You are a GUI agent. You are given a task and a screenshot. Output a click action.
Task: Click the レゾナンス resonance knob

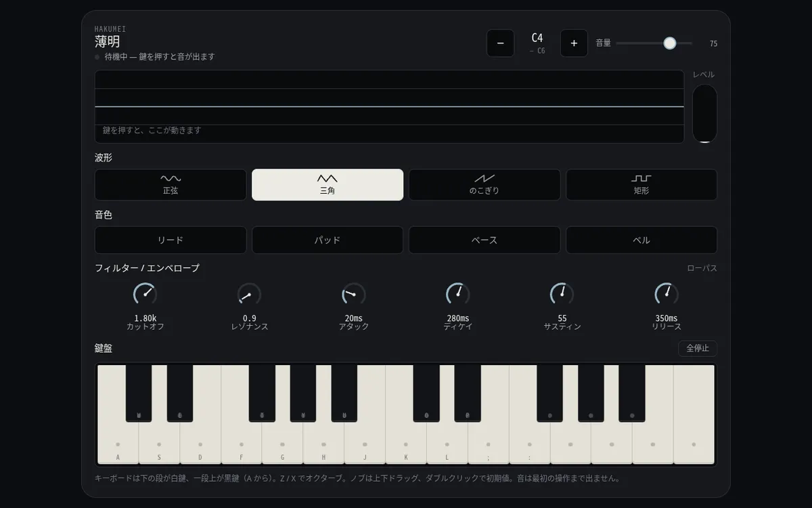click(250, 295)
